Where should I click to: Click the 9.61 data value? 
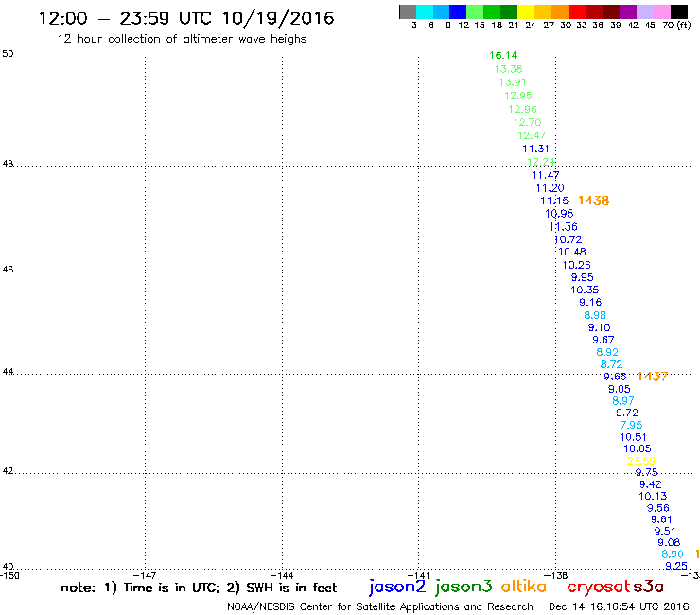[x=661, y=519]
